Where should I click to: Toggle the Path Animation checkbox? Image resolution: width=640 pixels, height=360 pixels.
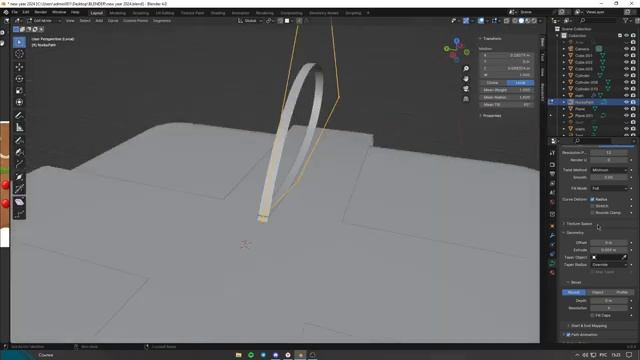[x=569, y=335]
